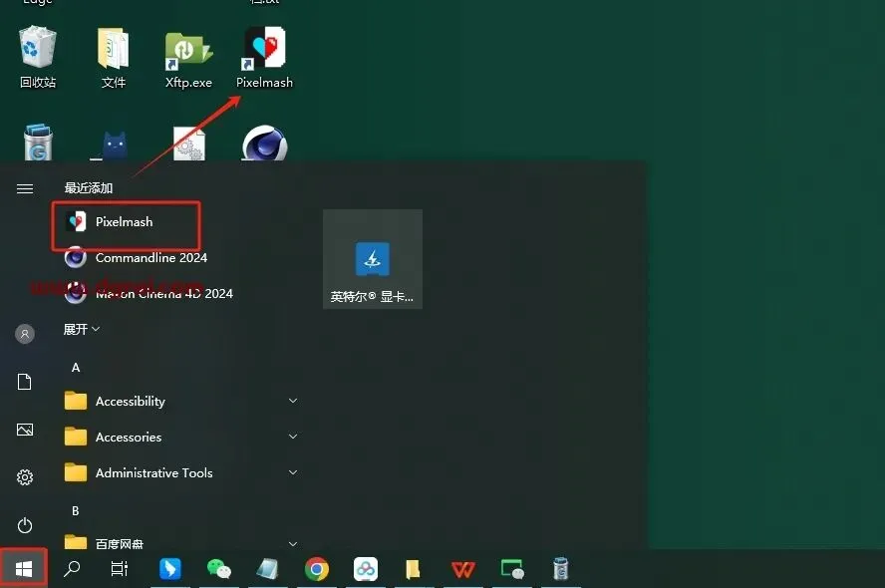The width and height of the screenshot is (885, 588).
Task: Select the gears config file desktop icon
Action: pyautogui.click(x=189, y=144)
